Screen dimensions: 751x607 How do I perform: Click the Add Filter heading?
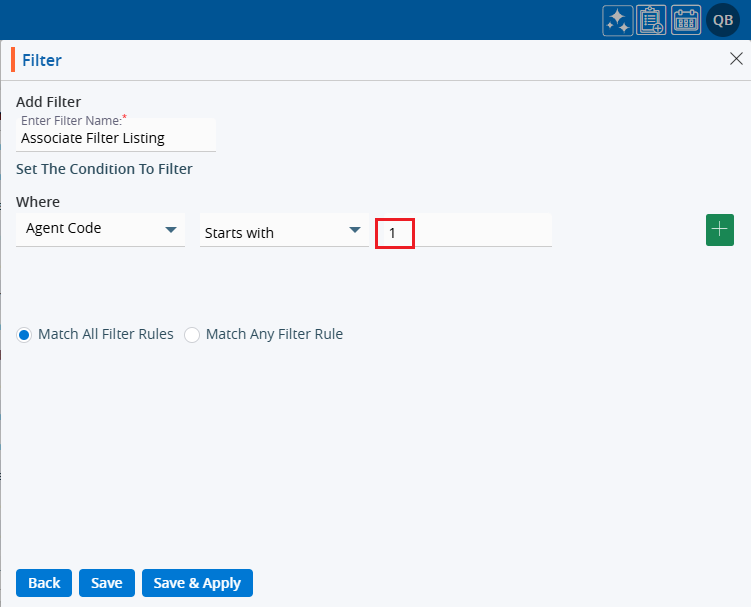click(x=48, y=101)
